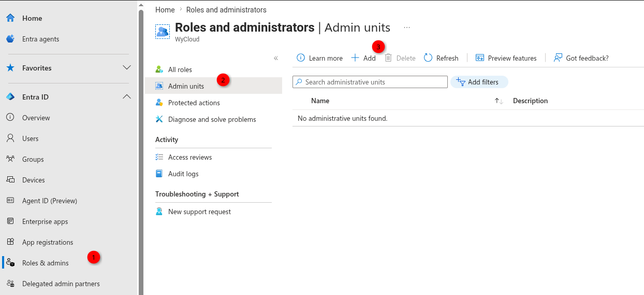Image resolution: width=644 pixels, height=295 pixels.
Task: Sort by Name column arrows
Action: pos(499,101)
